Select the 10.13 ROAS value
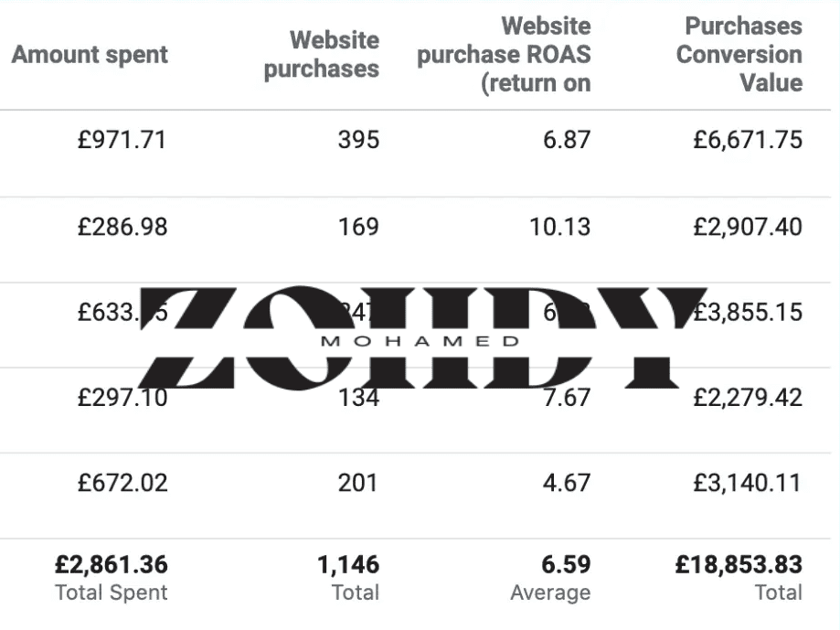This screenshot has height=630, width=840. tap(559, 227)
